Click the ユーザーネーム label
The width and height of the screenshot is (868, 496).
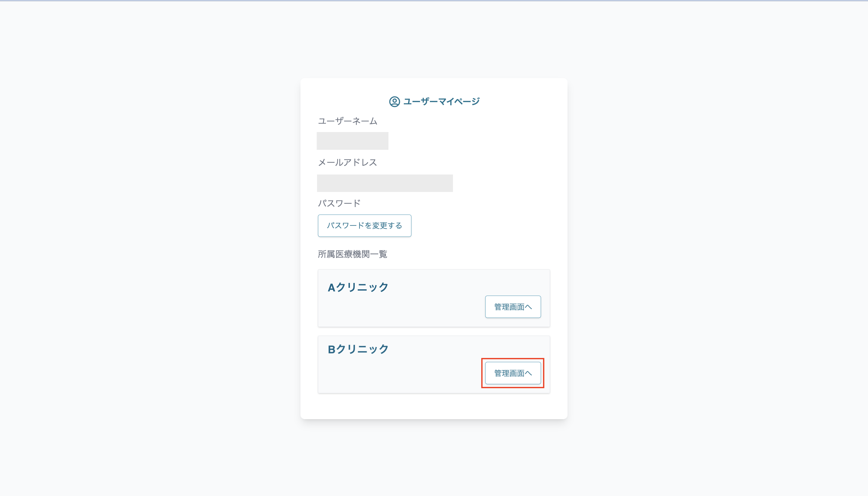coord(348,121)
